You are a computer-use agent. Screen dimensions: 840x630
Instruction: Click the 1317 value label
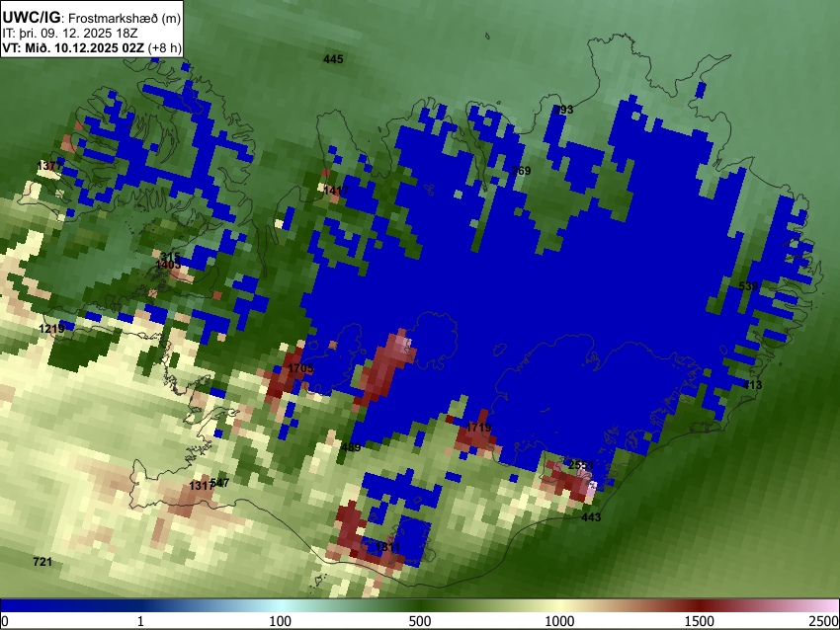(x=202, y=486)
